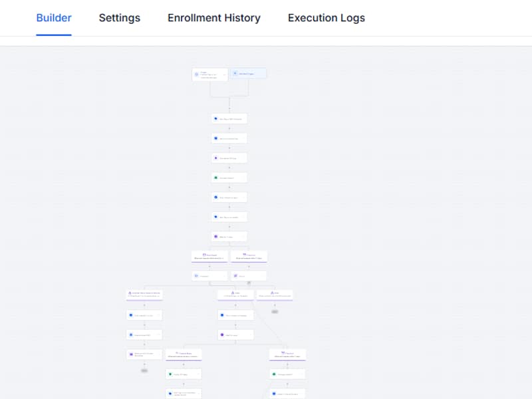Click the green icon of fourth chain step

215,178
